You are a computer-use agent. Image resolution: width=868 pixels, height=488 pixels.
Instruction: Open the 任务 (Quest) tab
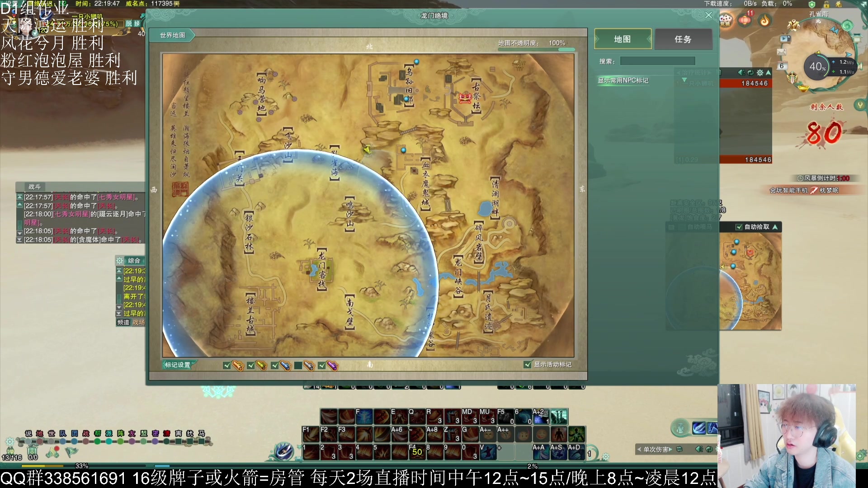(683, 39)
